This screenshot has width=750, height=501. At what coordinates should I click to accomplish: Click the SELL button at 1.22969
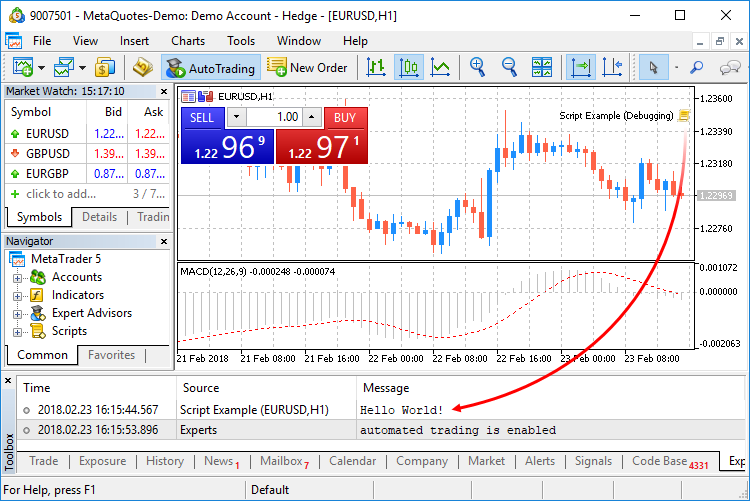227,136
